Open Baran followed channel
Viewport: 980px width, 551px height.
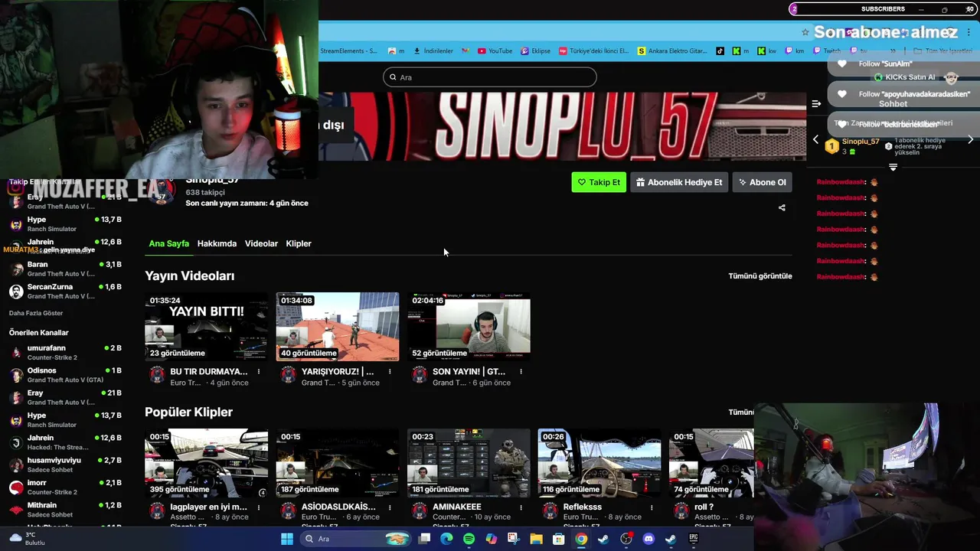pos(65,269)
